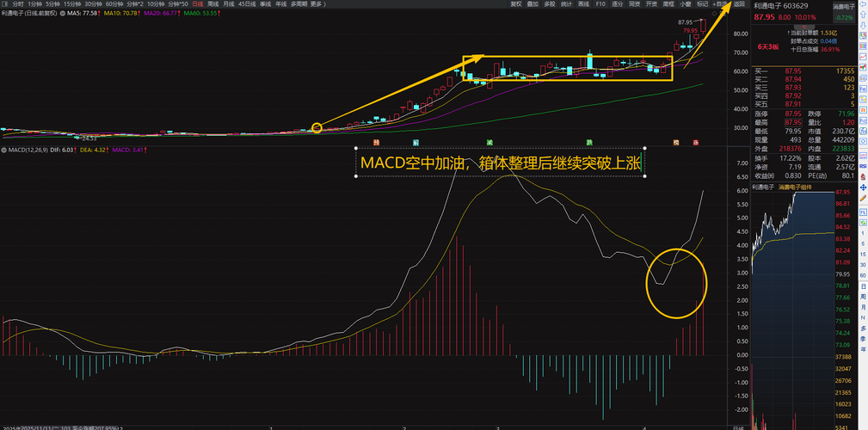Open the 小窗 mini window
Screen dimensions: 868x430
point(686,4)
